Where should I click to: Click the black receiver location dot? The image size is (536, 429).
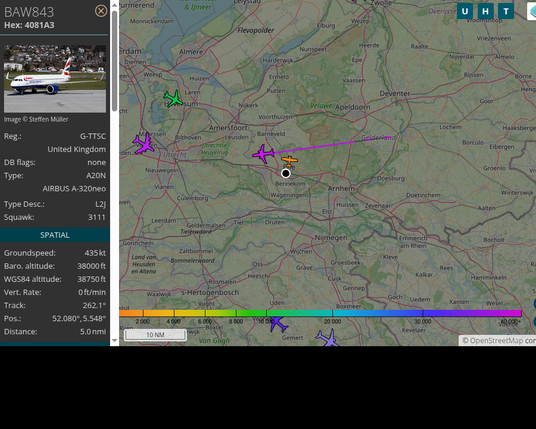(x=286, y=173)
